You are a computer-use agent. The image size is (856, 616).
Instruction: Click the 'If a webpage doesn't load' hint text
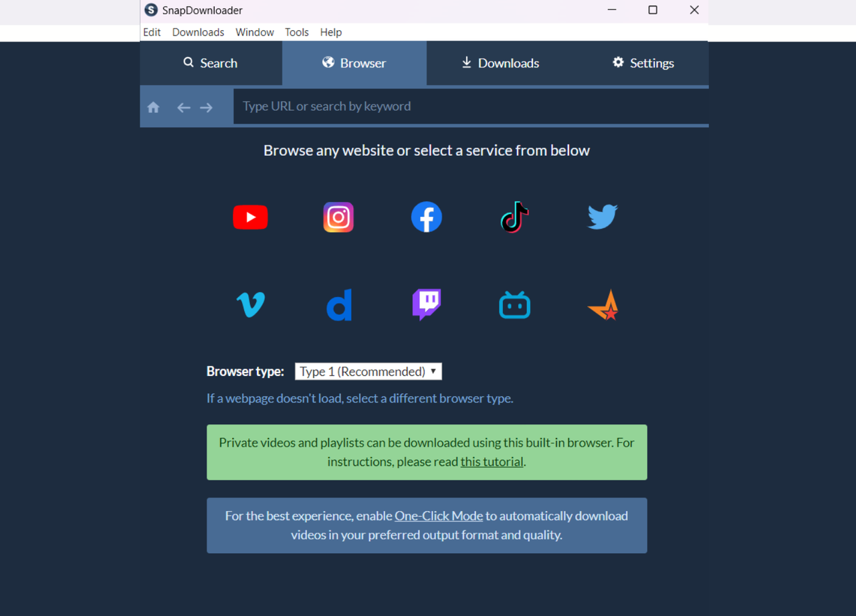point(360,398)
